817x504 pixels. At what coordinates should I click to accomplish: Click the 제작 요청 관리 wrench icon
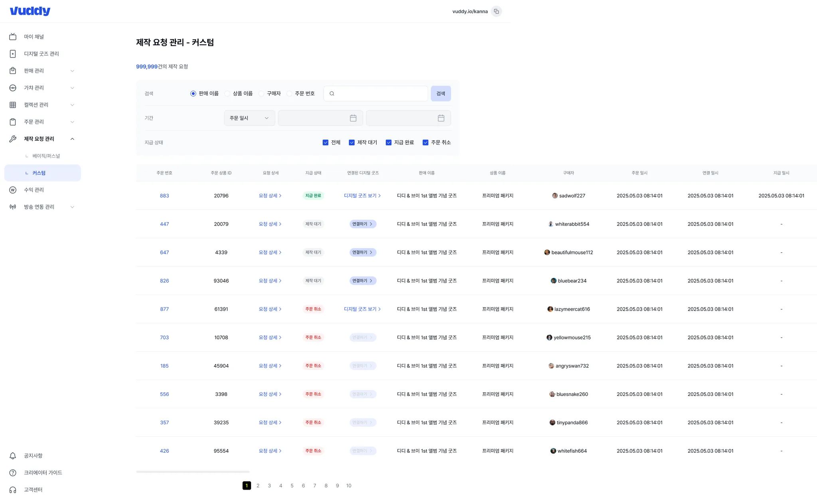pos(13,139)
